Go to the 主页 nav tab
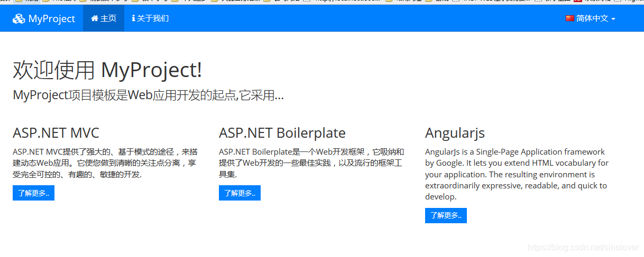Image resolution: width=644 pixels, height=257 pixels. point(104,18)
